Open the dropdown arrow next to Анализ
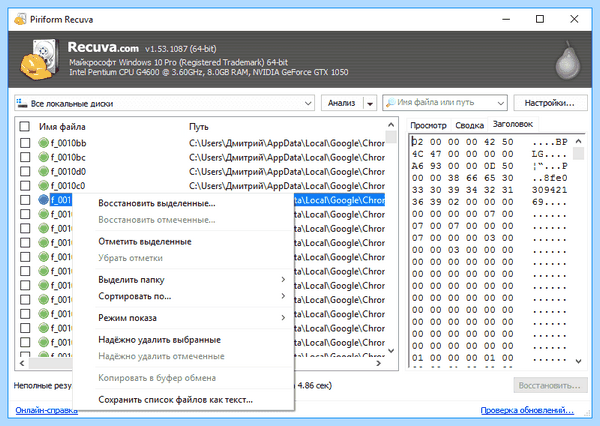Screen dimensions: 600x426 370,103
